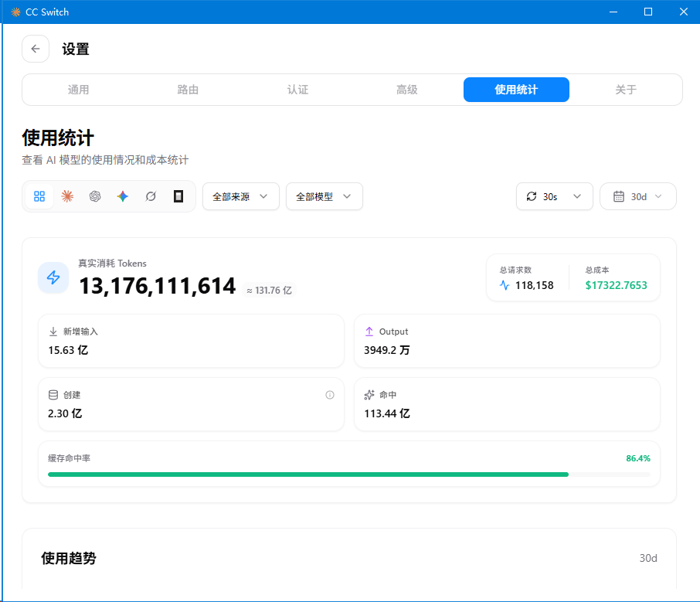This screenshot has height=602, width=700.
Task: Open the 30d date range dropdown
Action: pos(638,196)
